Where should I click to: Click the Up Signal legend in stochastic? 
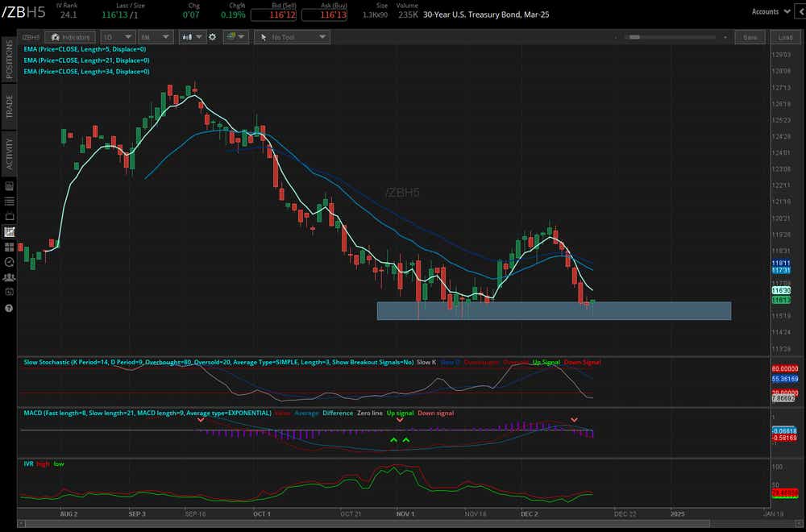pos(546,363)
